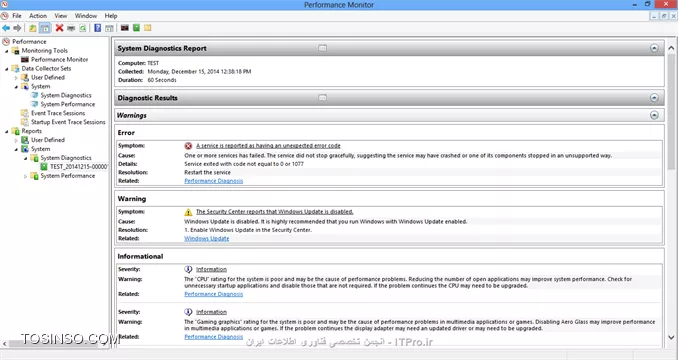Click 'A service is reported' symptom link

(x=268, y=146)
